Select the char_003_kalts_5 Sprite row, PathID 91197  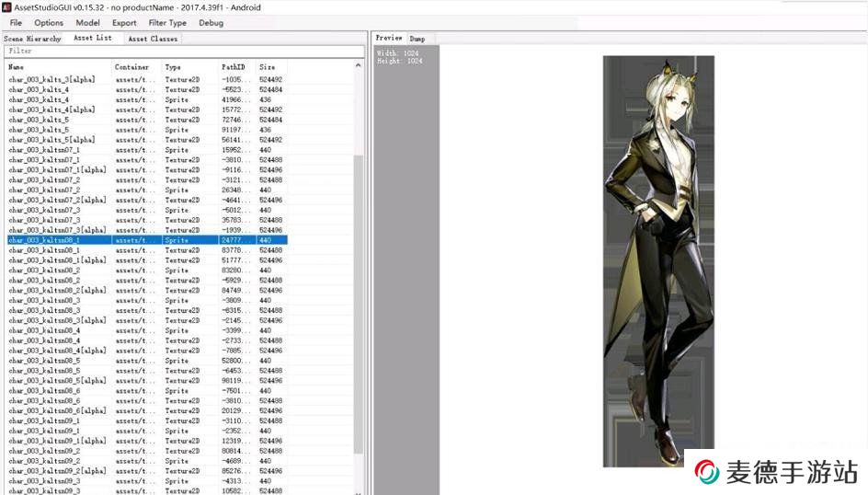[147, 130]
